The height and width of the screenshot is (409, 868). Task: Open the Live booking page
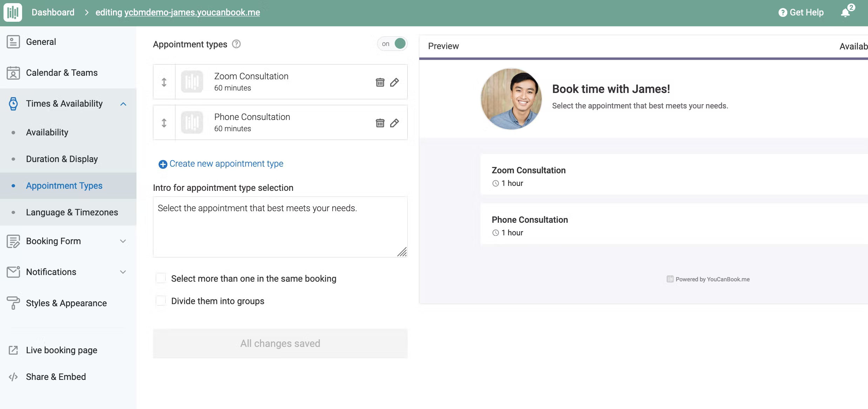click(x=61, y=350)
